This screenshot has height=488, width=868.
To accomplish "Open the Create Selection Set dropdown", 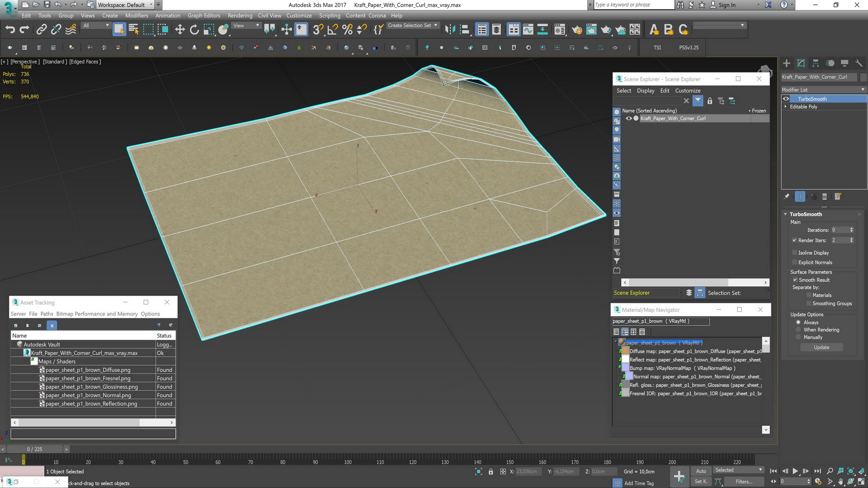I will pos(412,25).
